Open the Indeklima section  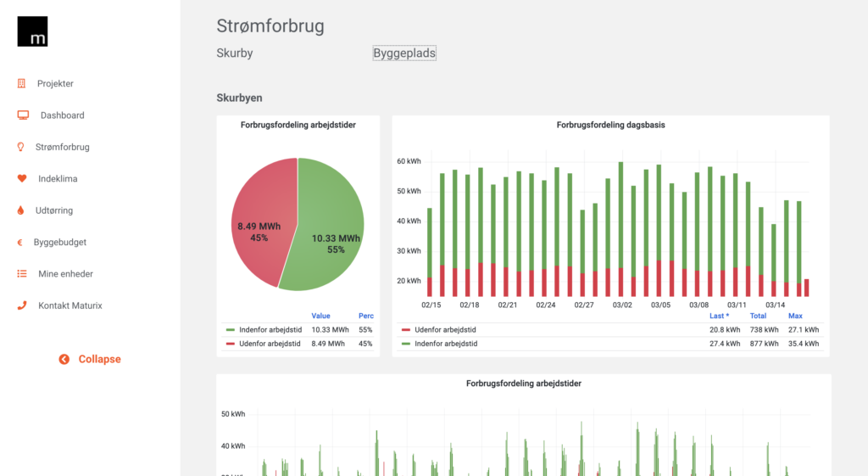tap(58, 178)
